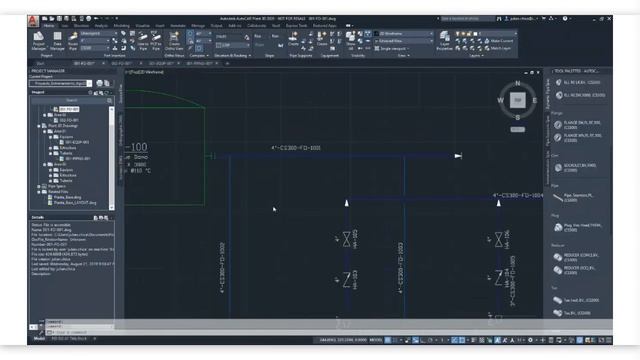Open Layer Properties manager

[444, 41]
